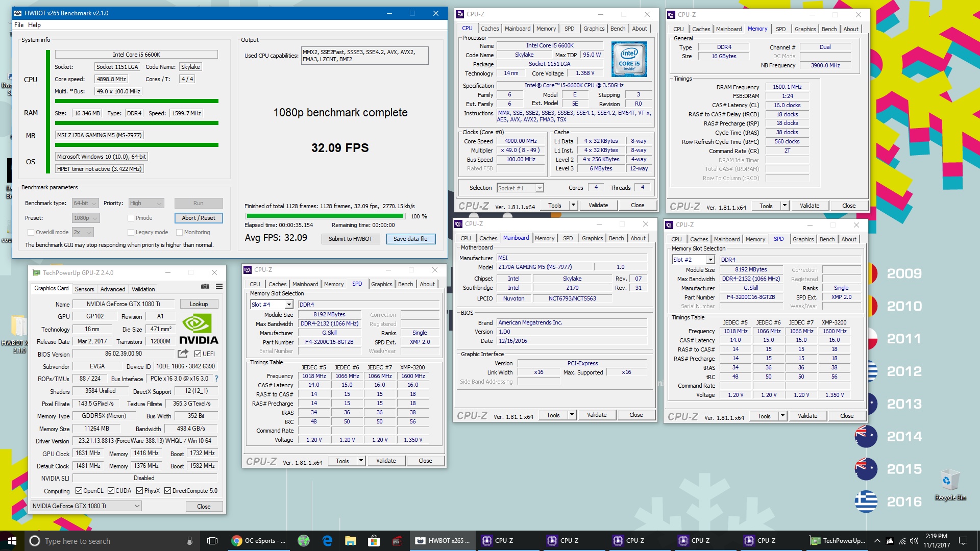Viewport: 980px width, 551px height.
Task: Click the Cortana search box
Action: pyautogui.click(x=111, y=541)
